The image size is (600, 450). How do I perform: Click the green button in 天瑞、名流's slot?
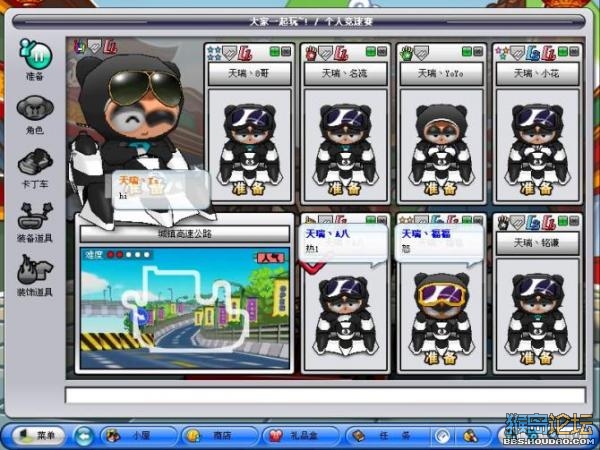(370, 52)
